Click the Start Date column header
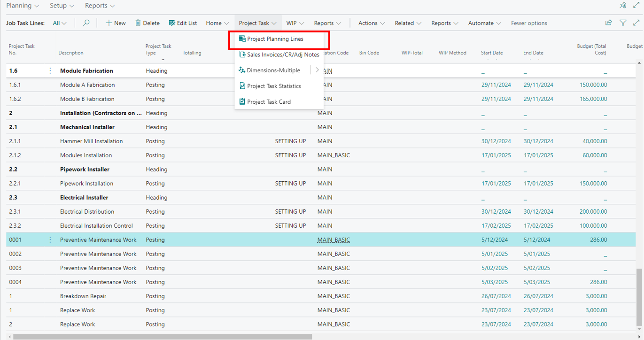 pos(492,53)
